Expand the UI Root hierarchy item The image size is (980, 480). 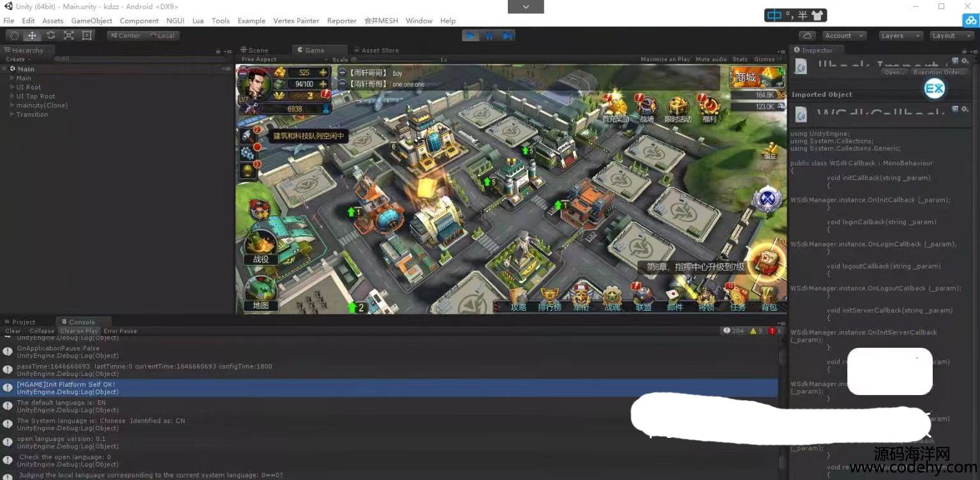pos(12,87)
